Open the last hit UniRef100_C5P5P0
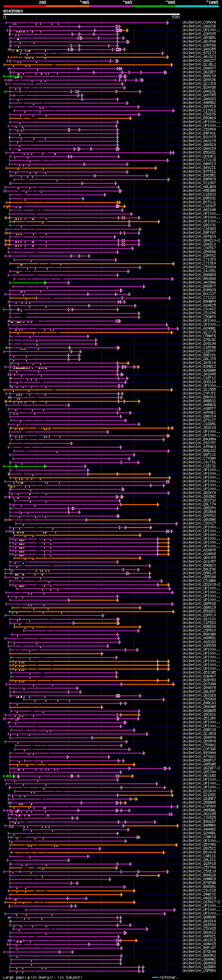Screen dimensions: 222x980 [x=199, y=971]
